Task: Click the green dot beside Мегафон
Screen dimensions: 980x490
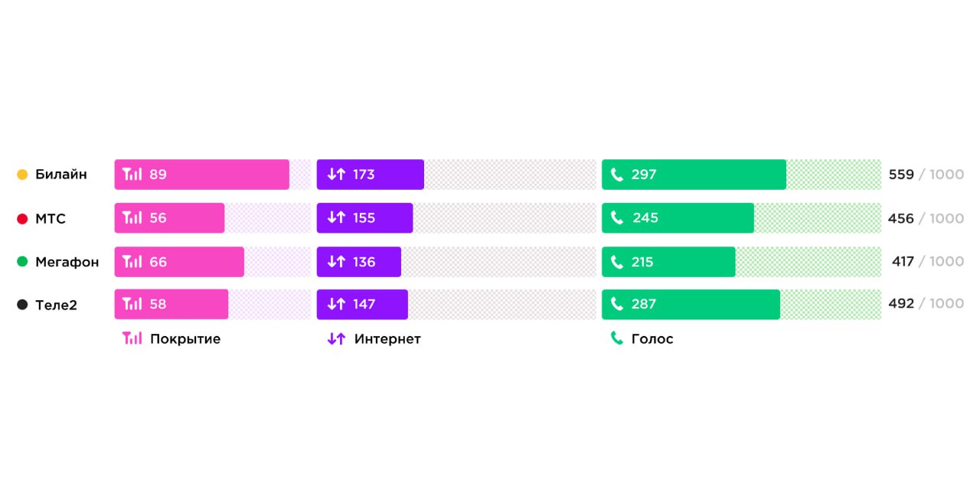Action: coord(22,262)
